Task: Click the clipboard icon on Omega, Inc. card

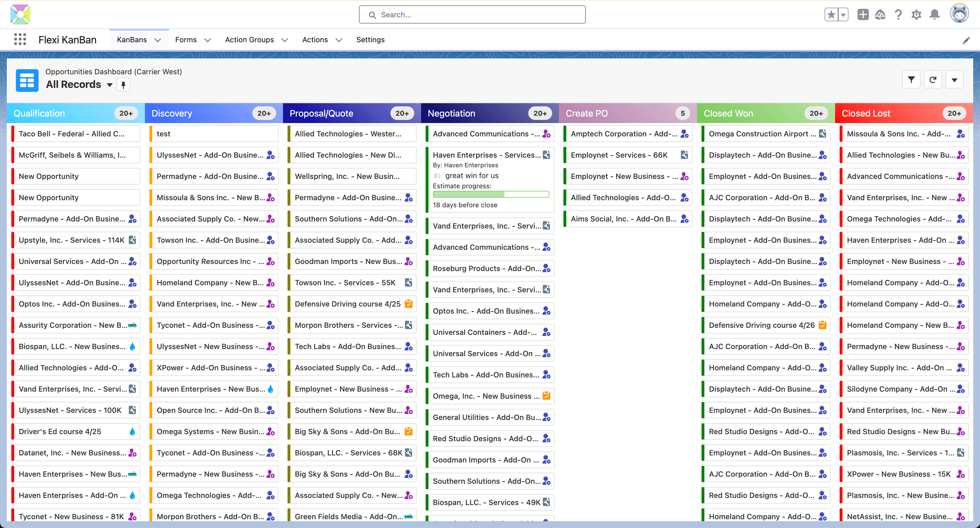Action: click(546, 396)
